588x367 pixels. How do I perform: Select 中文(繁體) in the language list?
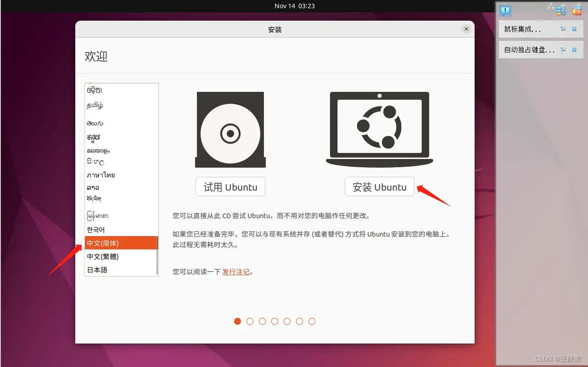[x=121, y=256]
